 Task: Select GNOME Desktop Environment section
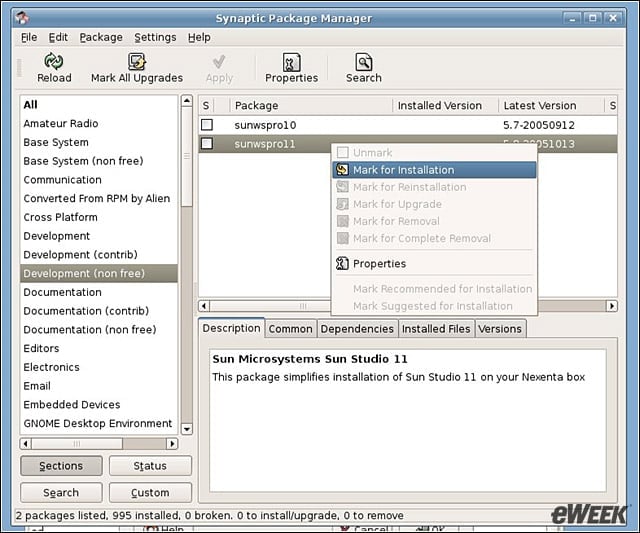(99, 424)
